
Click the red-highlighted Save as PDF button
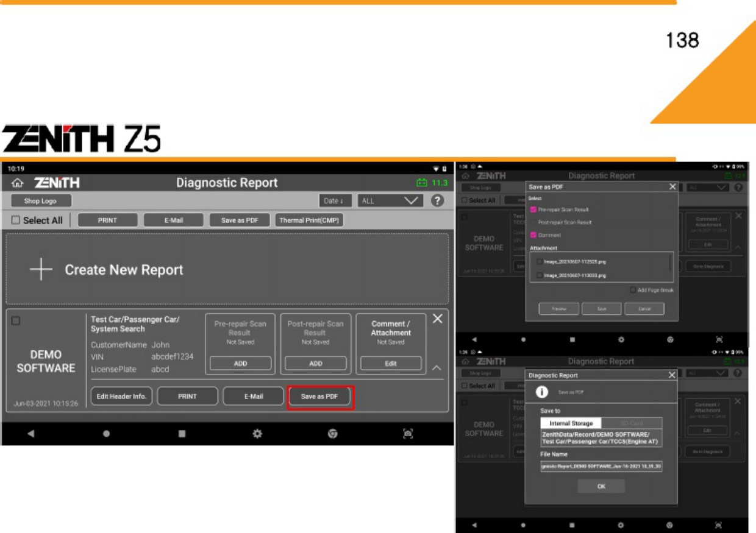pos(320,397)
